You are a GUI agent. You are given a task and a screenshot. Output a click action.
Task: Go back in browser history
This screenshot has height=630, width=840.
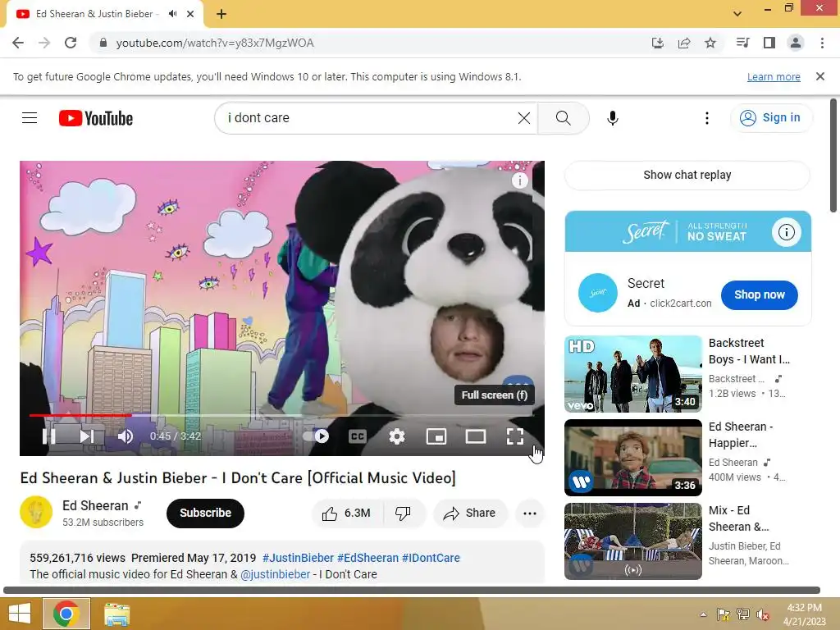[18, 43]
